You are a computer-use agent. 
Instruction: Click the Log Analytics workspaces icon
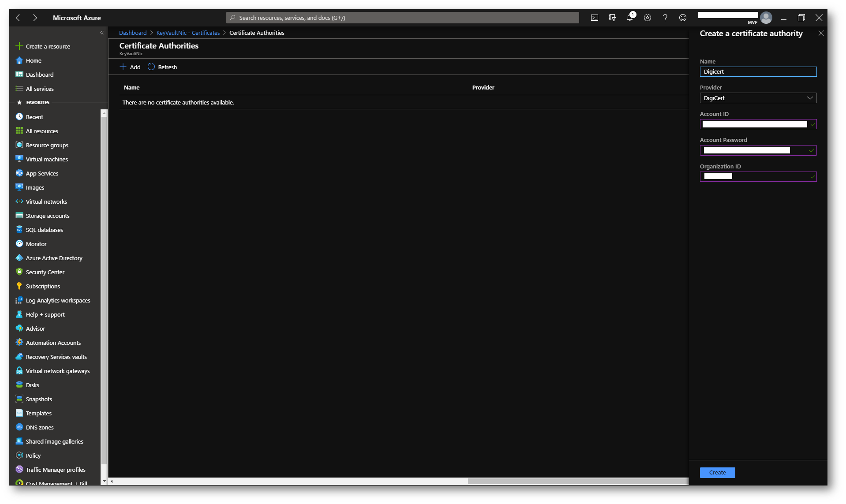(x=19, y=300)
